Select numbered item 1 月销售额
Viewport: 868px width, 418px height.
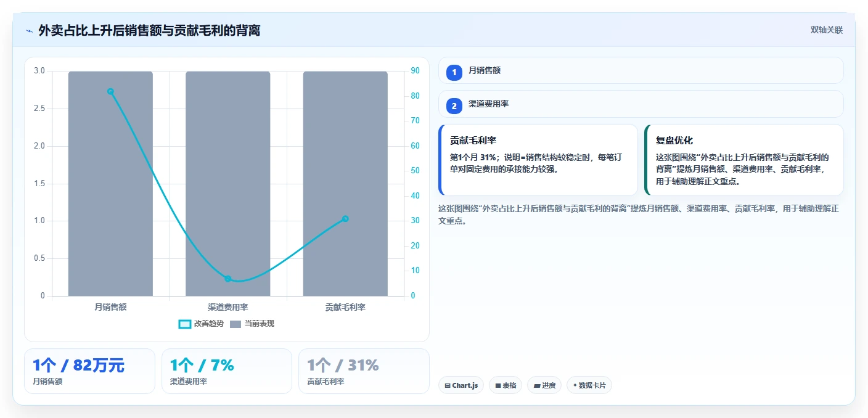coord(641,70)
